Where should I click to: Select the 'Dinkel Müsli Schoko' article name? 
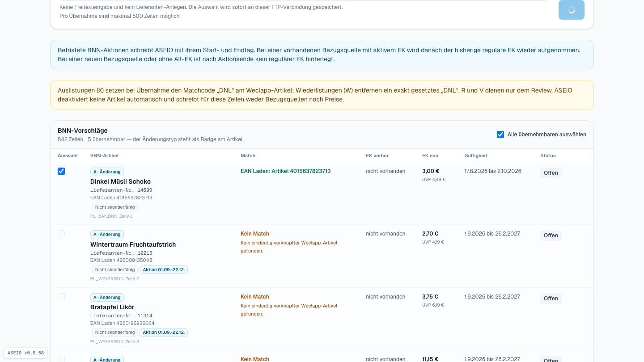click(x=120, y=181)
